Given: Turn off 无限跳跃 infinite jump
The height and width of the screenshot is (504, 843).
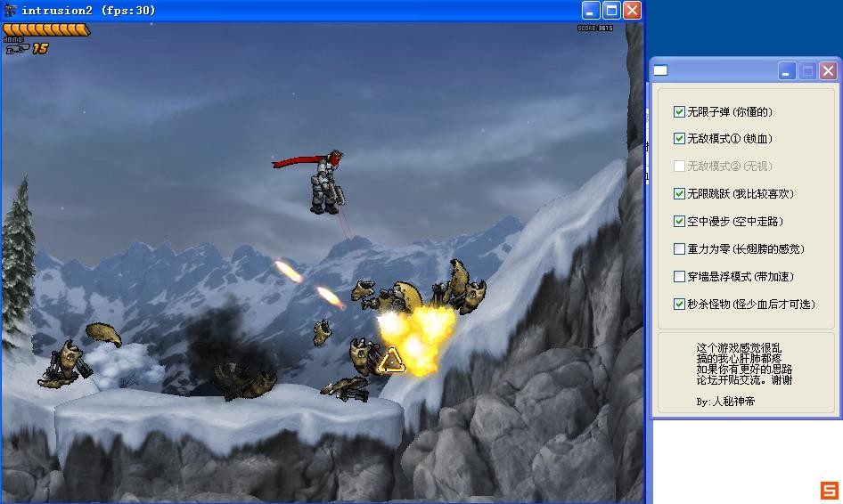Looking at the screenshot, I should tap(680, 194).
